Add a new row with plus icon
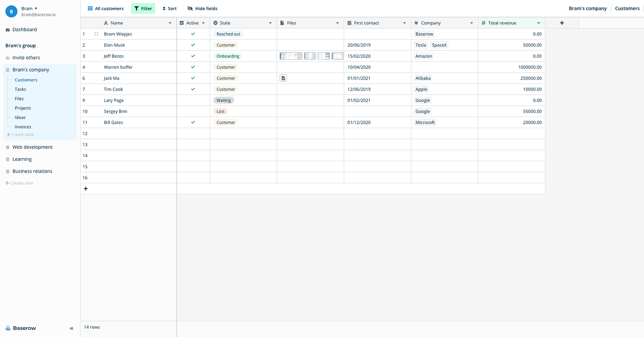This screenshot has height=337, width=644. (86, 189)
